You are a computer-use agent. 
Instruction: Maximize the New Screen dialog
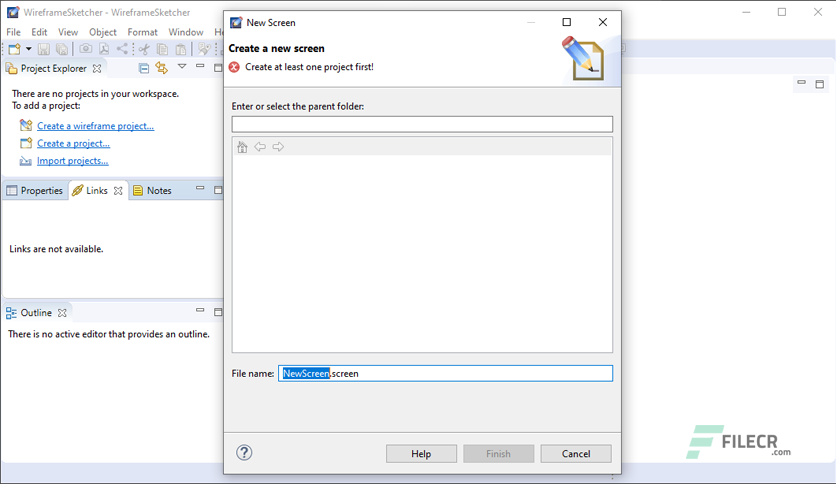pyautogui.click(x=567, y=22)
